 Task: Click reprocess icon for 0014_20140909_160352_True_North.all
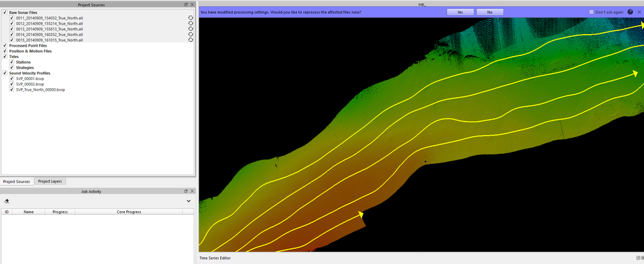pos(190,35)
